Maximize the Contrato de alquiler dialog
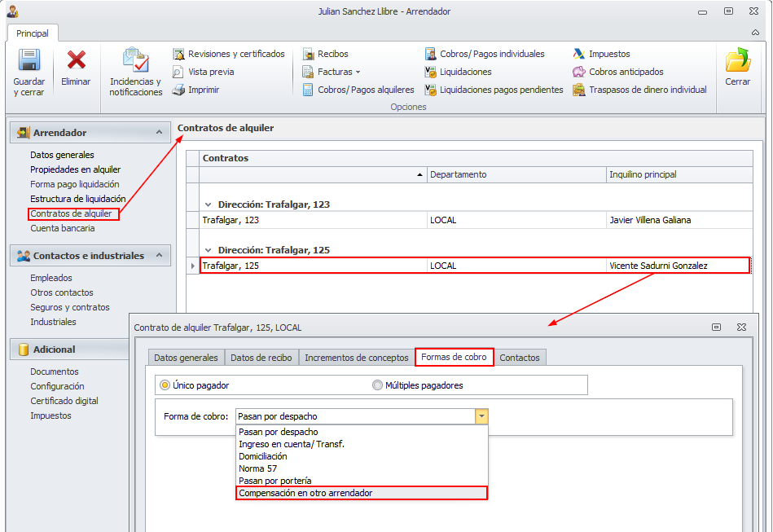Screen dimensions: 773x532 tap(716, 328)
